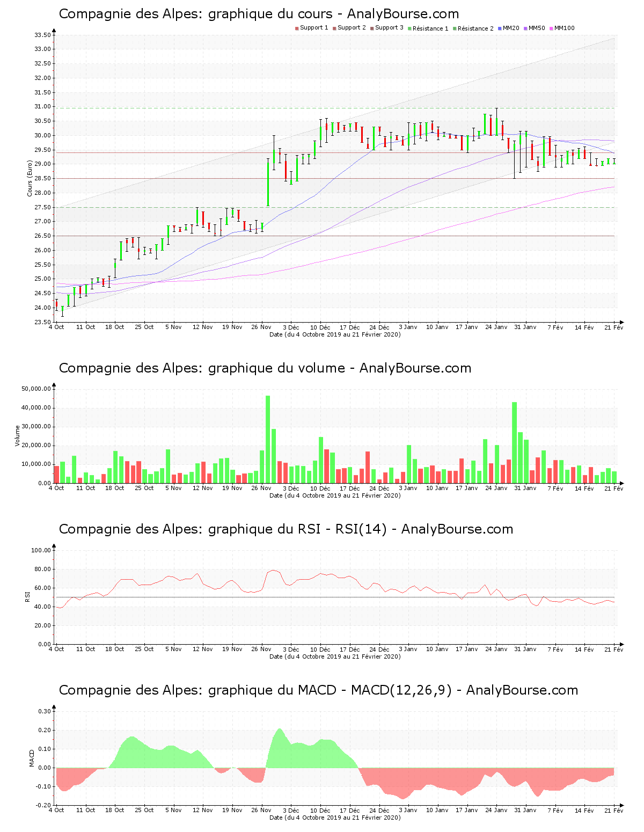Click the '4 Oct' date label under the price chart
644x832 pixels.
click(56, 327)
